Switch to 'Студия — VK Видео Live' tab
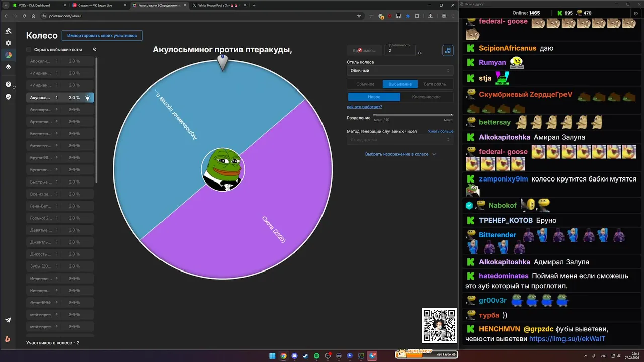This screenshot has width=644, height=362. (x=99, y=5)
